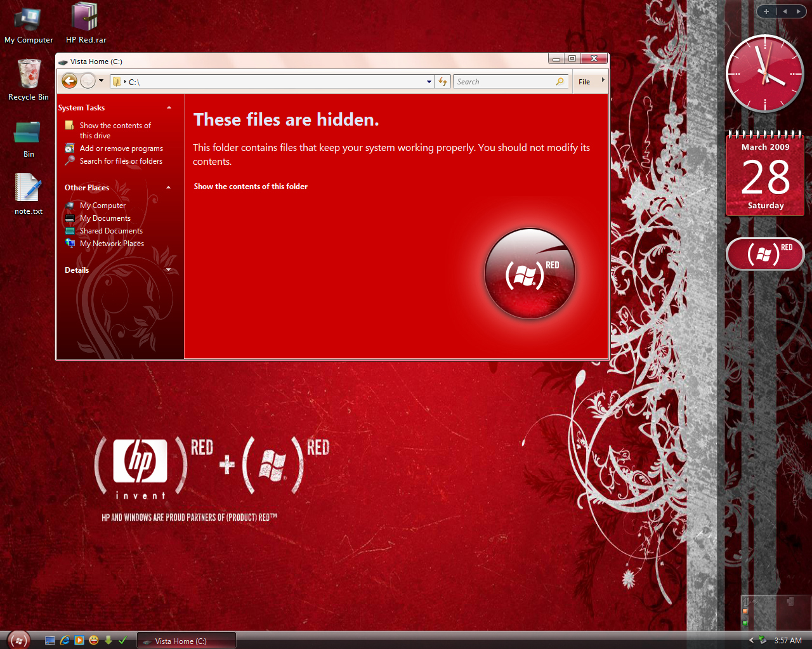Expand the toolbar overflow arrow beside File
Screen dimensions: 812x649
pyautogui.click(x=603, y=80)
